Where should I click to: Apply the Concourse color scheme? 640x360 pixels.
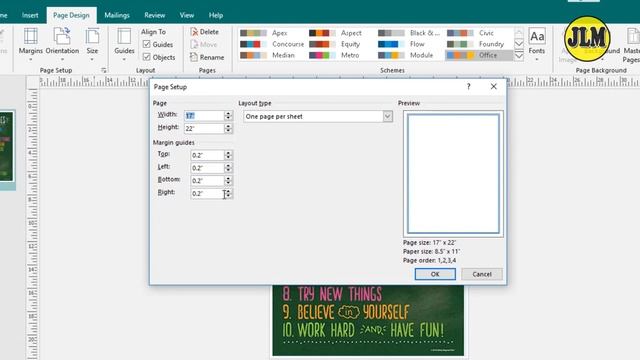click(271, 44)
